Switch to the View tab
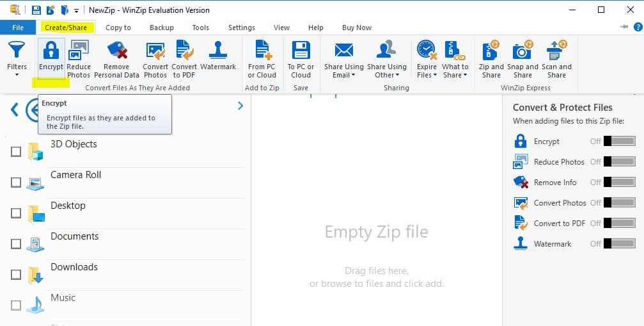 pyautogui.click(x=281, y=28)
